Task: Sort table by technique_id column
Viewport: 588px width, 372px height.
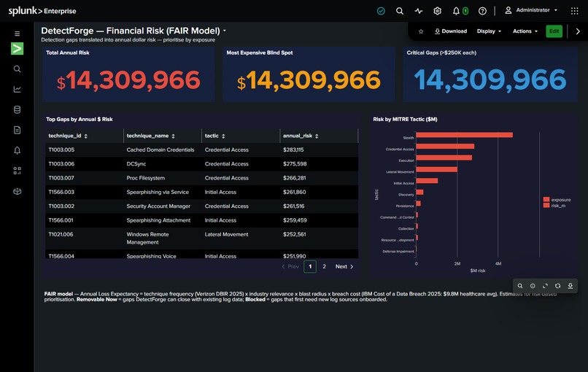Action: pyautogui.click(x=68, y=136)
